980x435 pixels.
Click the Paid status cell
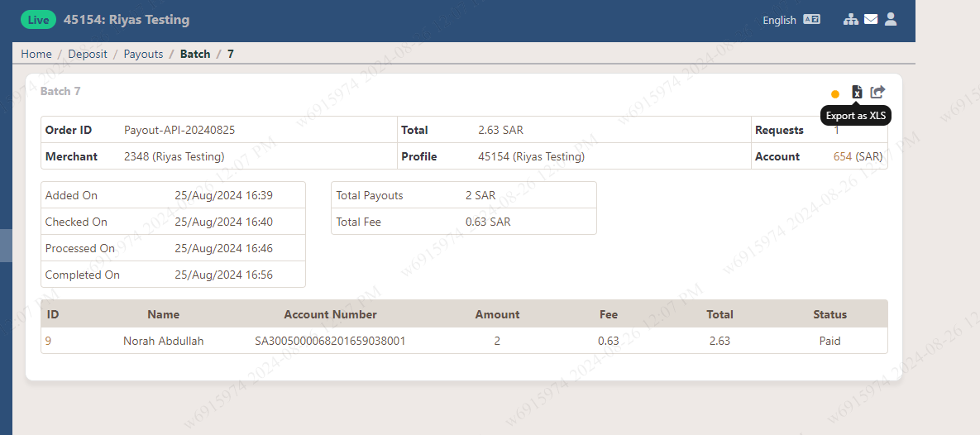click(830, 341)
